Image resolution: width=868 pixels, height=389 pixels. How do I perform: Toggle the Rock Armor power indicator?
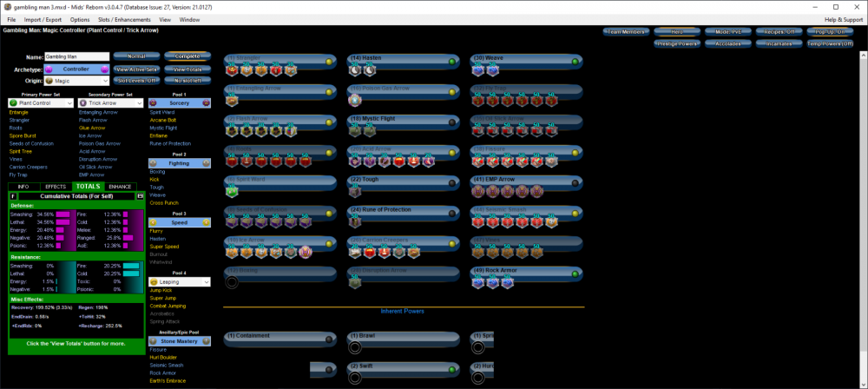tap(575, 274)
